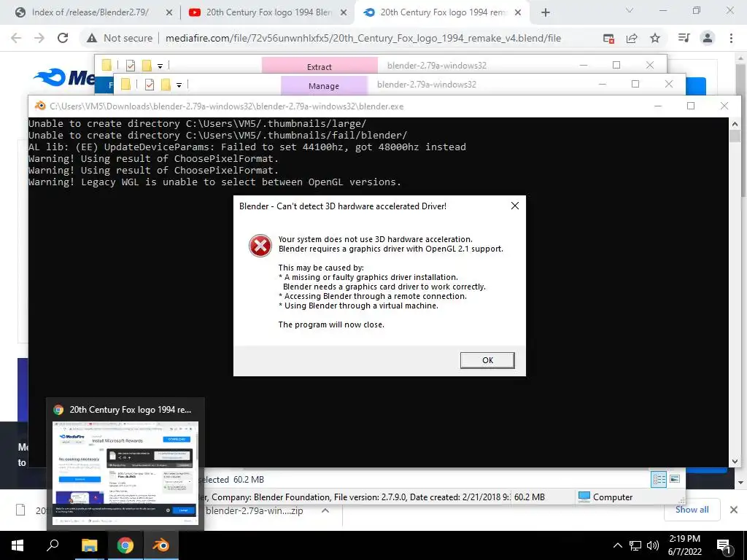747x560 pixels.
Task: Reload the MediaFire page
Action: pos(63,38)
